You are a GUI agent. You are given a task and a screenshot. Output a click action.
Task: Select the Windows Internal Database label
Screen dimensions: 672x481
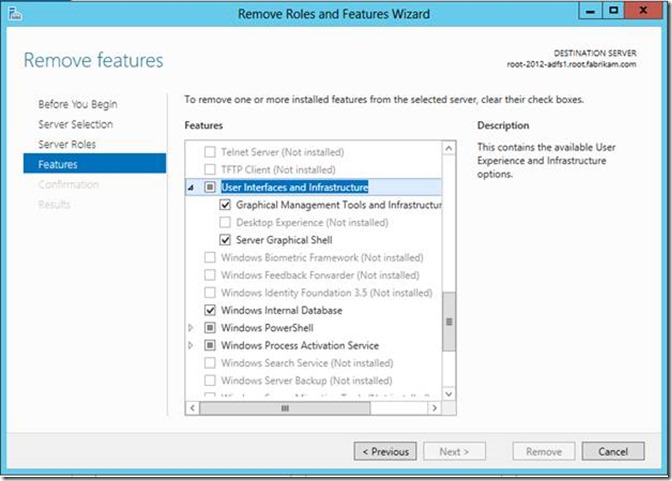point(282,310)
